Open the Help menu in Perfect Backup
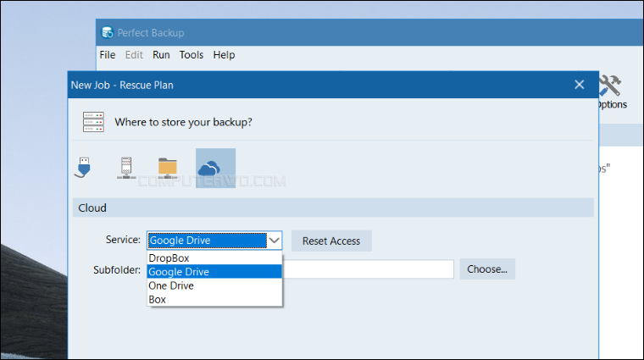Viewport: 644px width, 360px height. (x=224, y=55)
